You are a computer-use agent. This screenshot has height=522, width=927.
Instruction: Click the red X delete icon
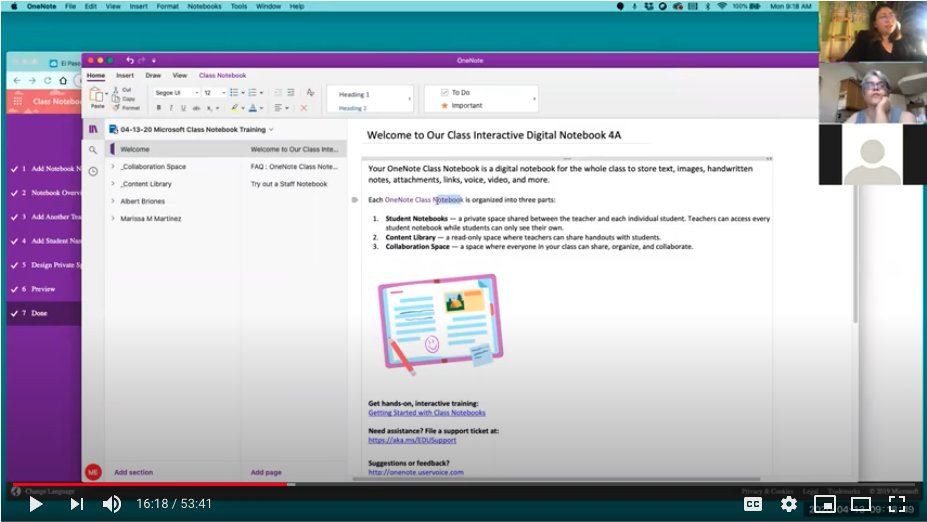[303, 108]
